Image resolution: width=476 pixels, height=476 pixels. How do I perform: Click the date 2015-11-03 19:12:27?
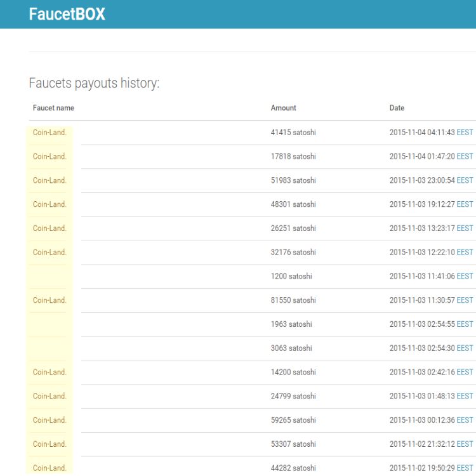click(x=422, y=204)
